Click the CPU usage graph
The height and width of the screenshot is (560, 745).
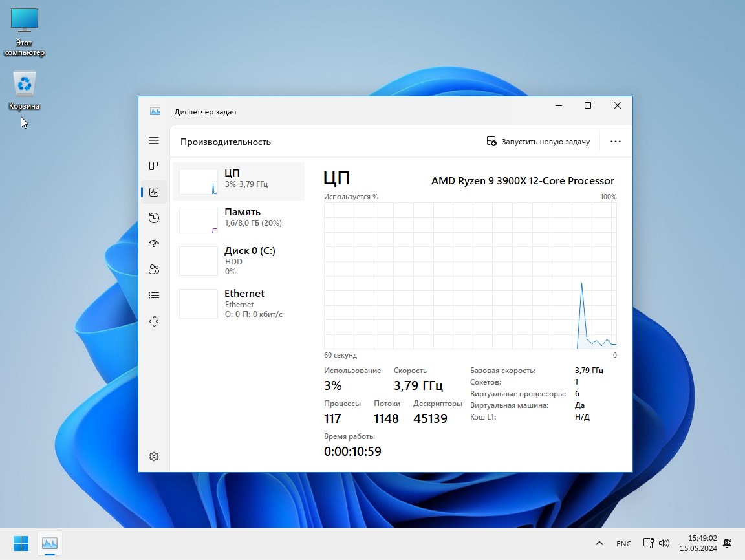(470, 275)
